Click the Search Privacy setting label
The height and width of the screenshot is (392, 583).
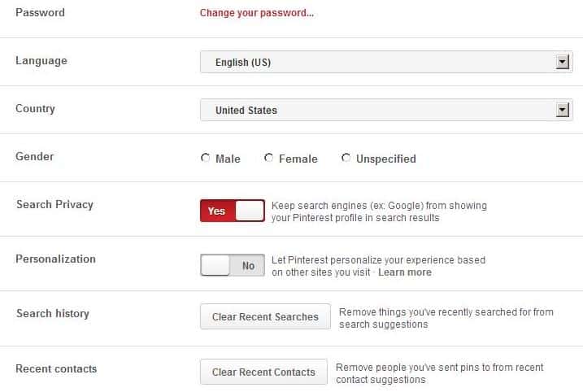click(54, 204)
